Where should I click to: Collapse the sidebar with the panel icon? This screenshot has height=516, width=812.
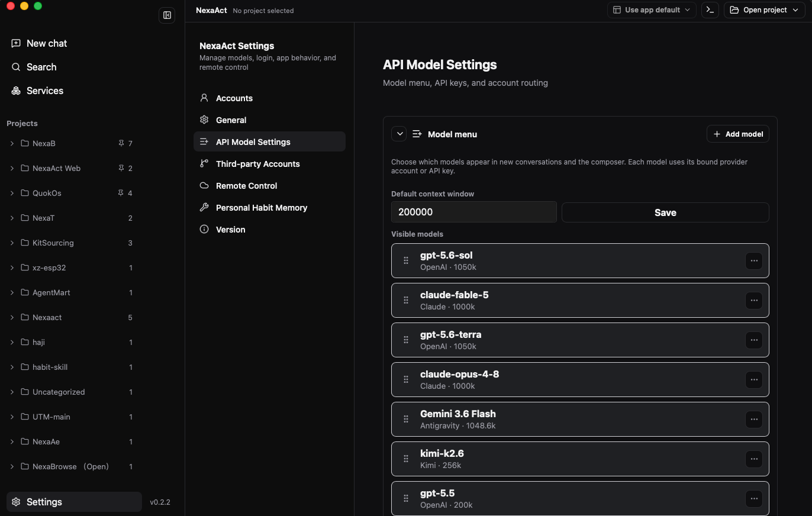[167, 15]
